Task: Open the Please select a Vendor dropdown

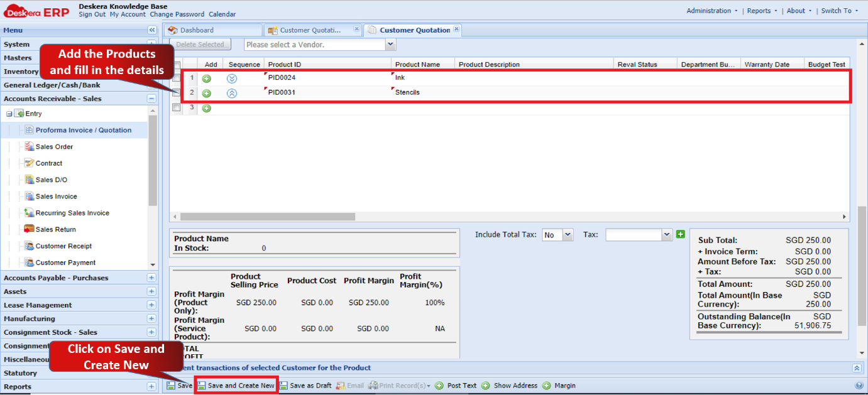Action: click(390, 45)
